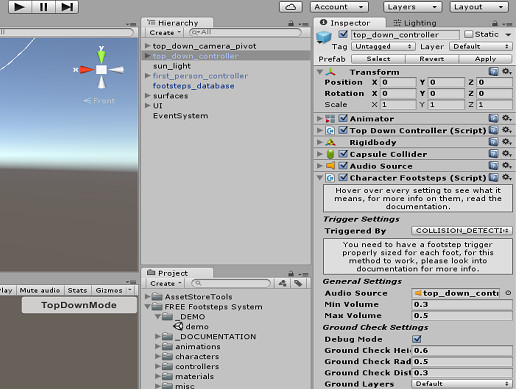The image size is (516, 389).
Task: Toggle the Capsule Collider checkbox
Action: point(343,154)
